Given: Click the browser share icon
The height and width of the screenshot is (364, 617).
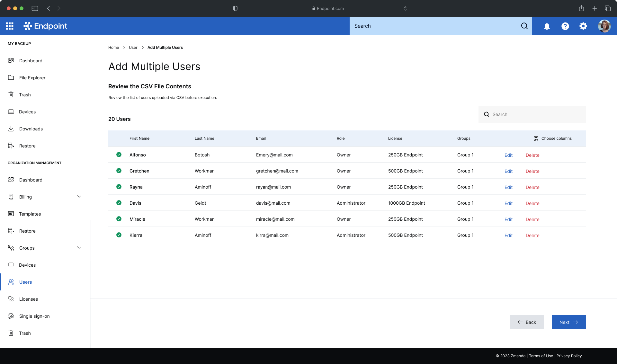Looking at the screenshot, I should tap(581, 8).
